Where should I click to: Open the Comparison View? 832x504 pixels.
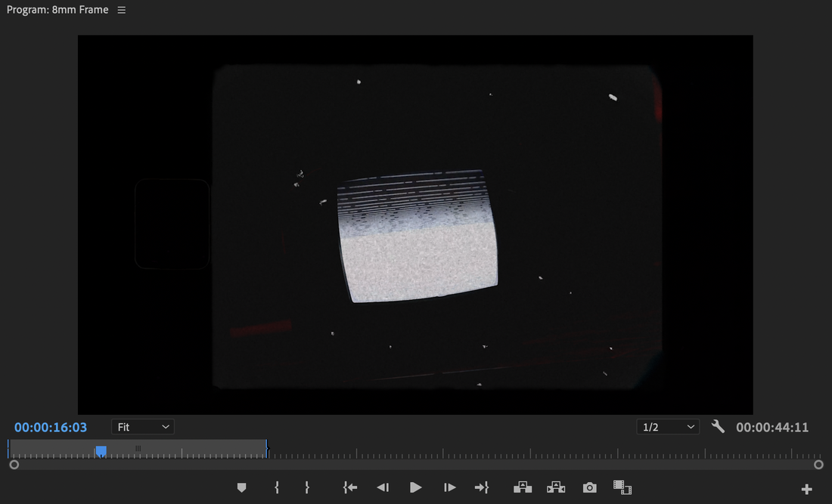point(622,487)
